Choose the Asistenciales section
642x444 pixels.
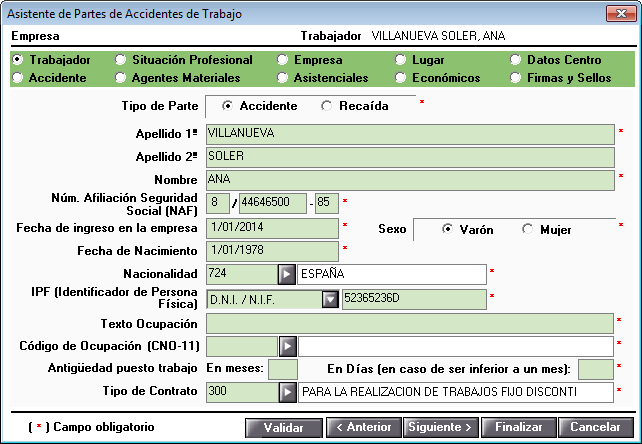(x=282, y=77)
